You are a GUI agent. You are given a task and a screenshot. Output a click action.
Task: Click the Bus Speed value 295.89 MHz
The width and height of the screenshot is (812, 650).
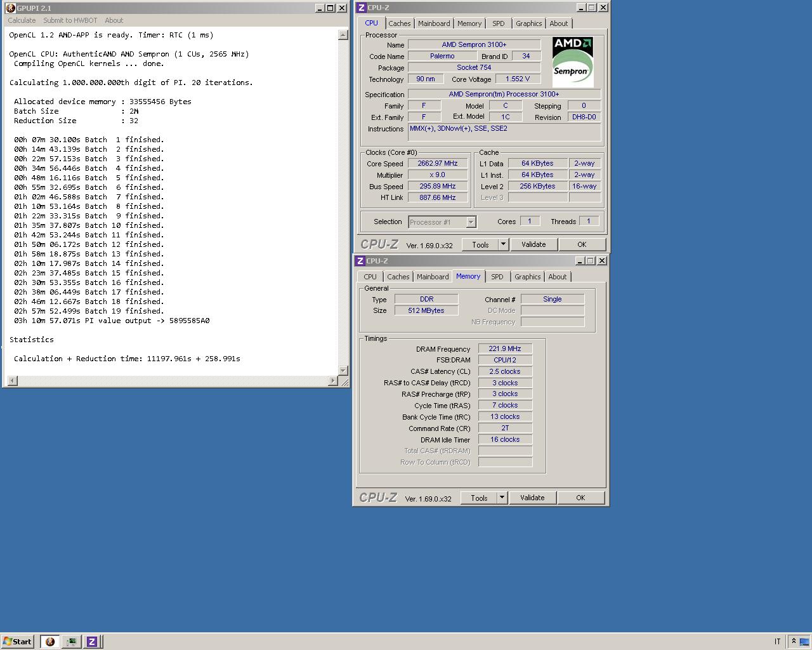pos(438,187)
